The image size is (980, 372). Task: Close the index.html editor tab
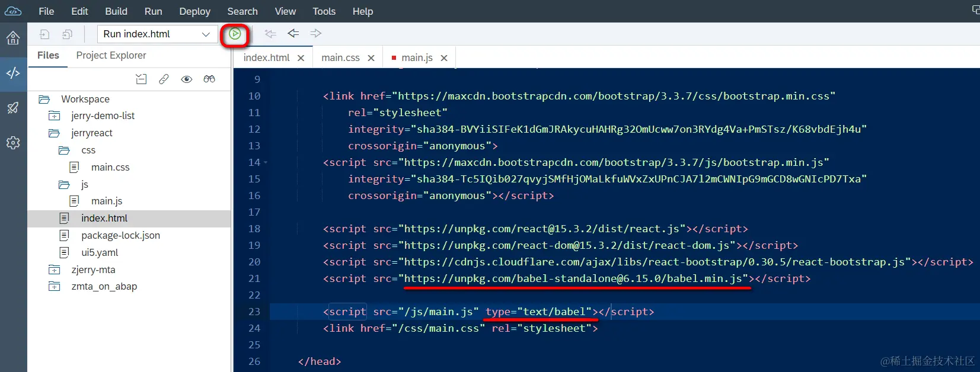tap(301, 58)
